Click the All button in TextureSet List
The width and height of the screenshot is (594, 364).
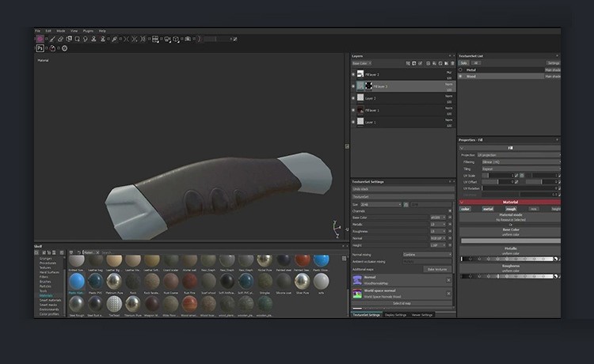[476, 63]
